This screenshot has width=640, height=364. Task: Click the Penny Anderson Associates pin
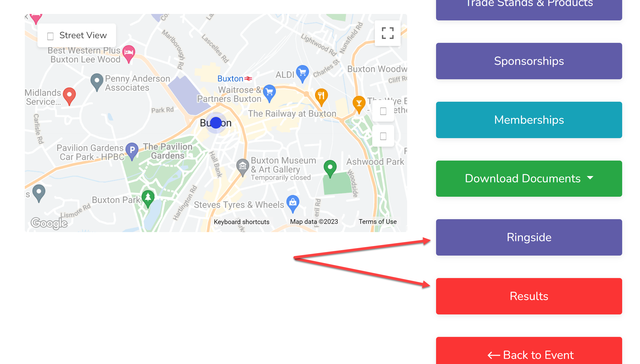pyautogui.click(x=97, y=82)
